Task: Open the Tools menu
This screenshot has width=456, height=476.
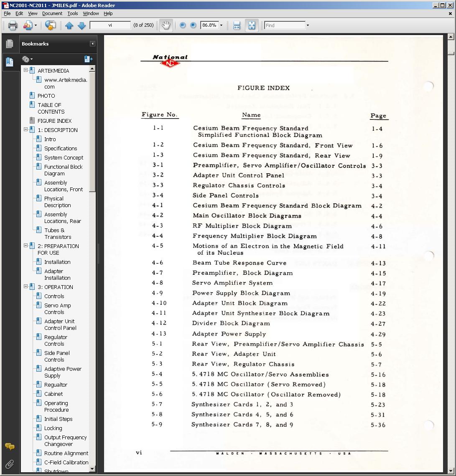Action: coord(73,13)
